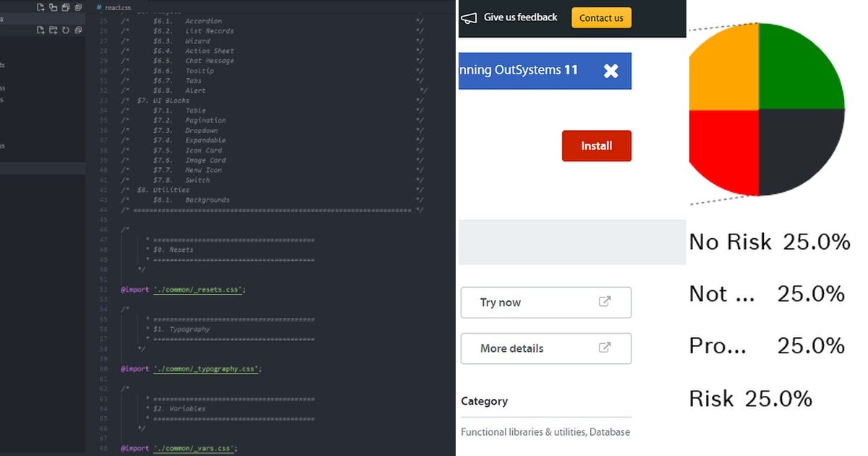The height and width of the screenshot is (456, 868).
Task: Click the Contact us button
Action: 601,17
